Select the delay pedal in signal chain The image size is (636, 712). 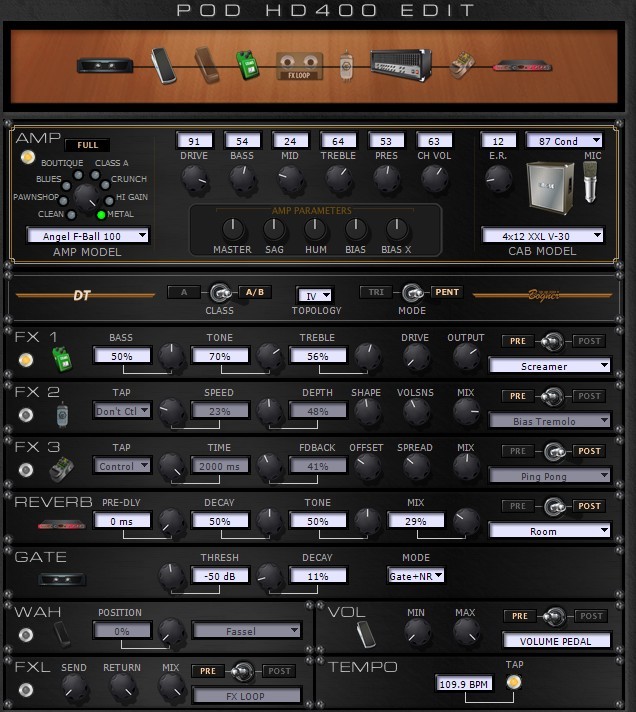pyautogui.click(x=462, y=65)
